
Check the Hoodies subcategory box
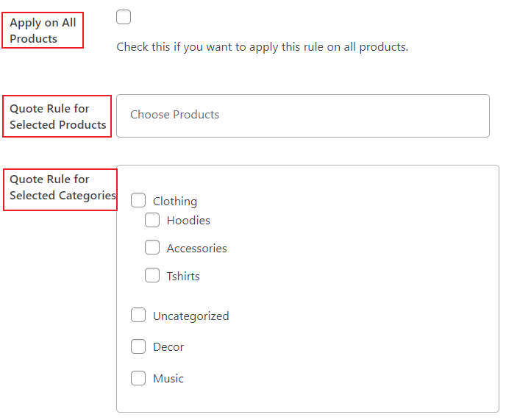[152, 220]
